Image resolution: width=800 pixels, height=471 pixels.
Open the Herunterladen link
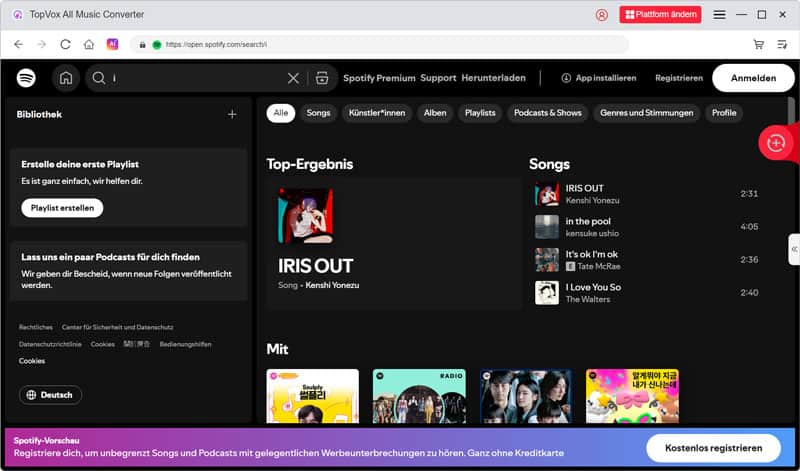[493, 78]
